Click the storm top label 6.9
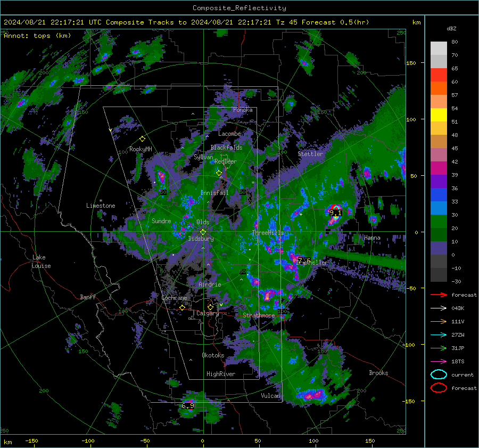479x448 pixels. pos(187,406)
